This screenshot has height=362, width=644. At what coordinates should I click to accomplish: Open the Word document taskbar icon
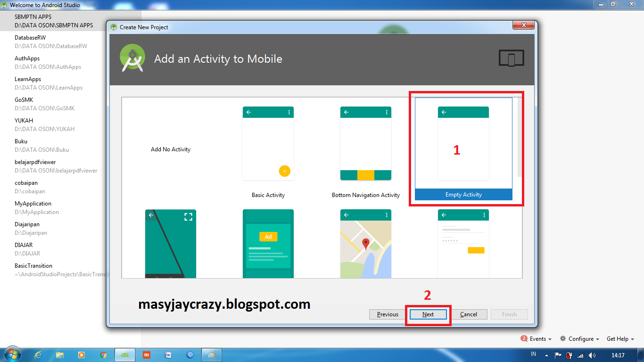pos(168,355)
